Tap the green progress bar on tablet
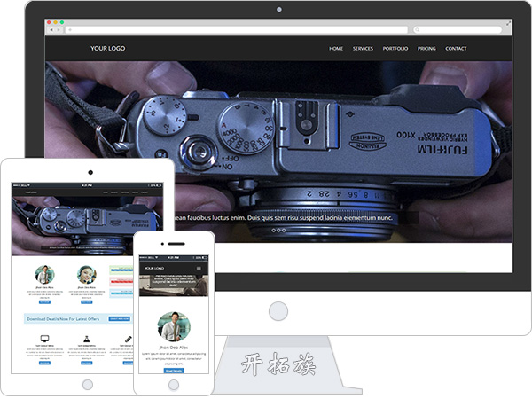Image resolution: width=532 pixels, height=399 pixels. click(x=121, y=270)
